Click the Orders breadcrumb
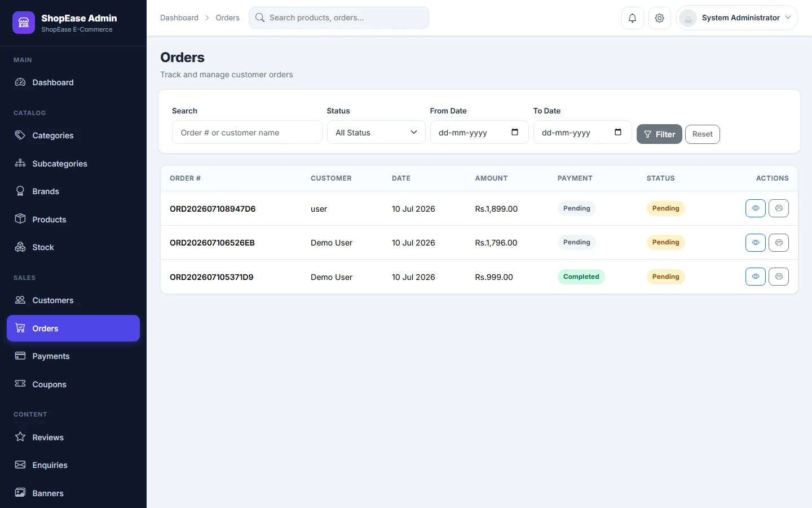Screen dimensions: 812x508 point(227,18)
